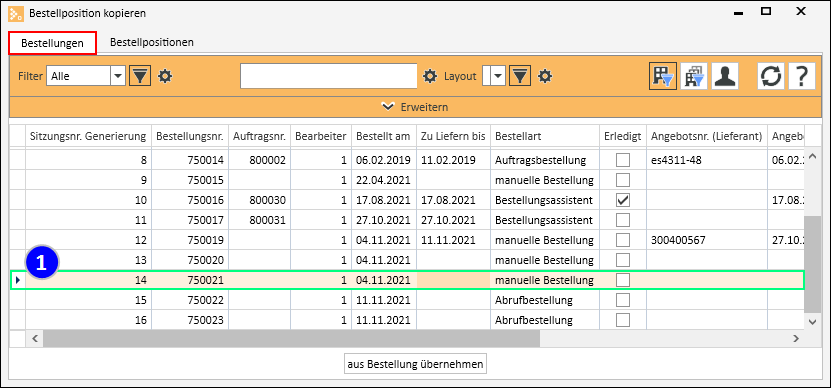Click the vertical scrollbar thumb
This screenshot has width=831, height=388.
point(812,264)
